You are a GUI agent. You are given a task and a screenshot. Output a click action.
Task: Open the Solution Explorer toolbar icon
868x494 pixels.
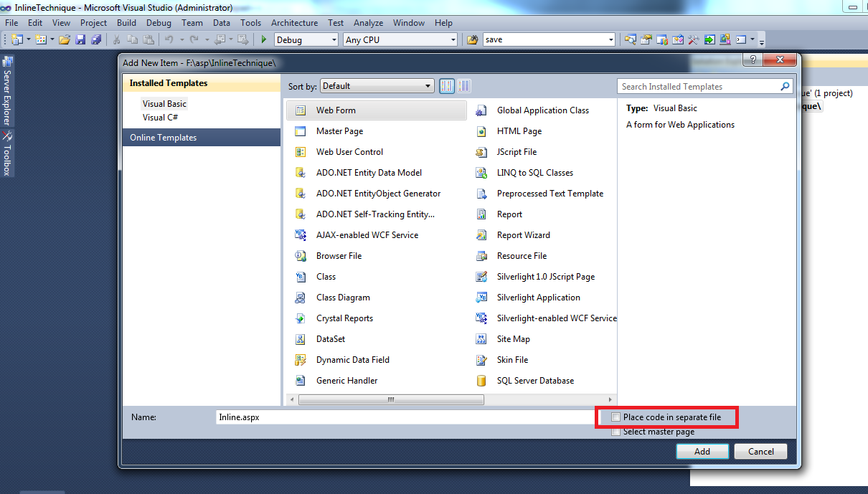[630, 39]
